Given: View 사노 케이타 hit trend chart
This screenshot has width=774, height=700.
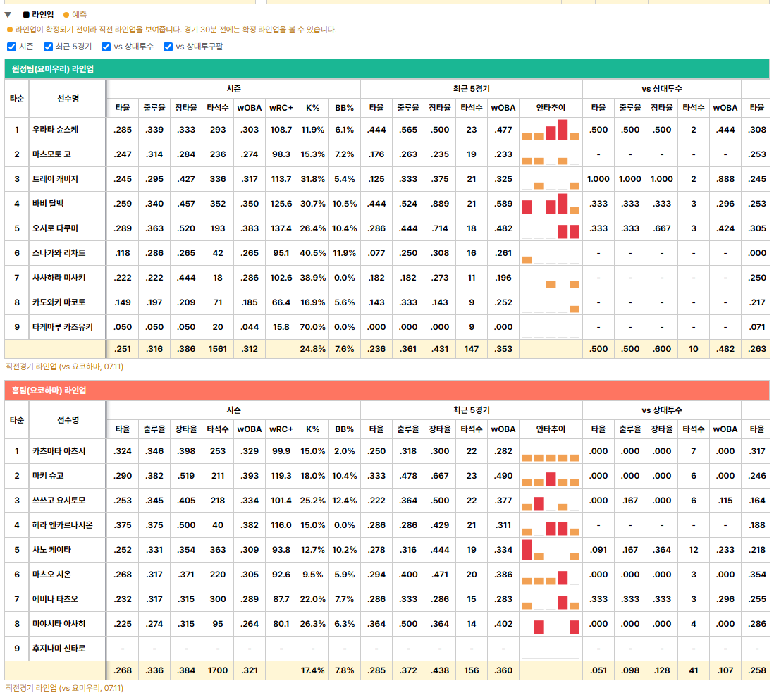Looking at the screenshot, I should click(551, 550).
